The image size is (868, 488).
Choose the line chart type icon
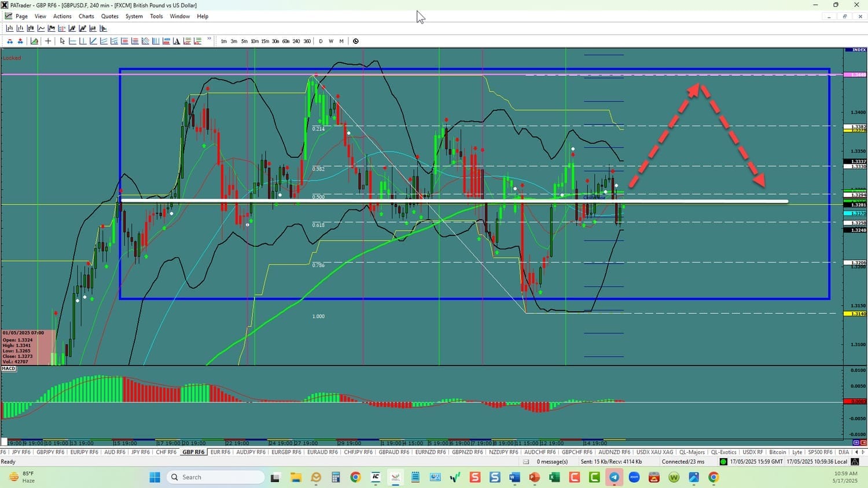click(41, 28)
